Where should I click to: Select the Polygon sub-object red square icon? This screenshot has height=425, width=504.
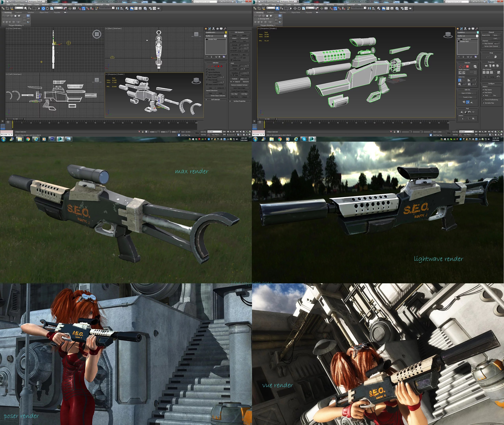(219, 66)
